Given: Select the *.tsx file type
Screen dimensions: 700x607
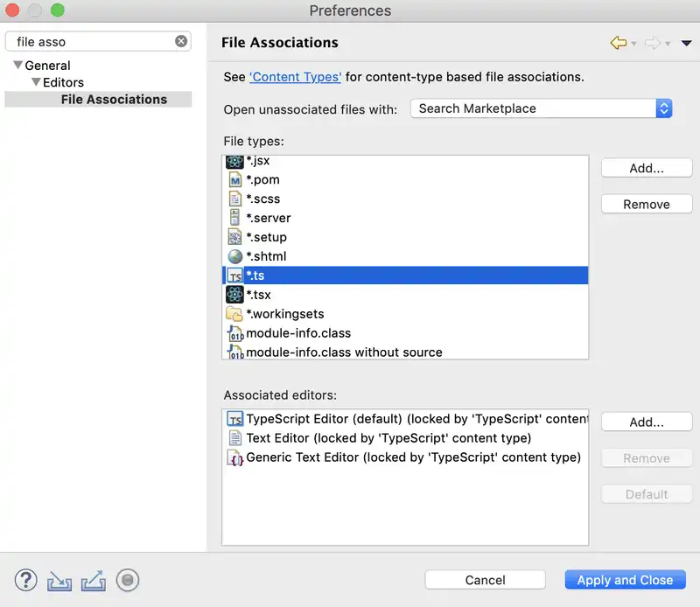Looking at the screenshot, I should [x=259, y=295].
